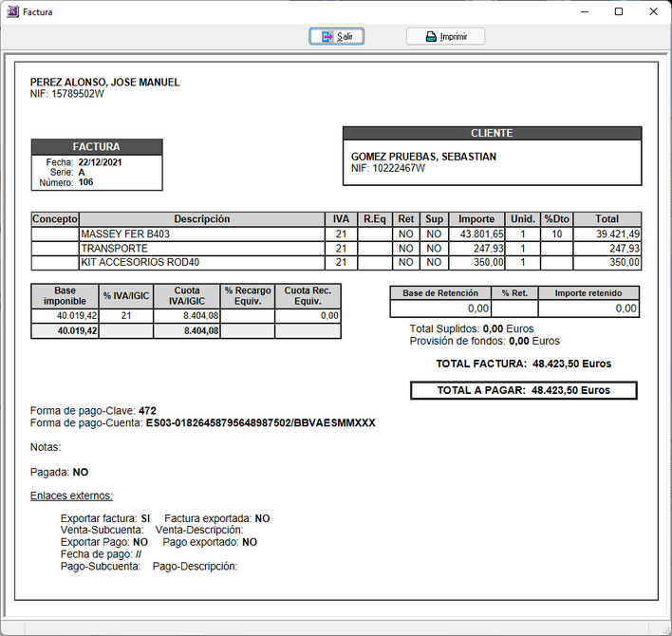Screen dimensions: 672x636
Task: Close the Factura window
Action: 653,12
